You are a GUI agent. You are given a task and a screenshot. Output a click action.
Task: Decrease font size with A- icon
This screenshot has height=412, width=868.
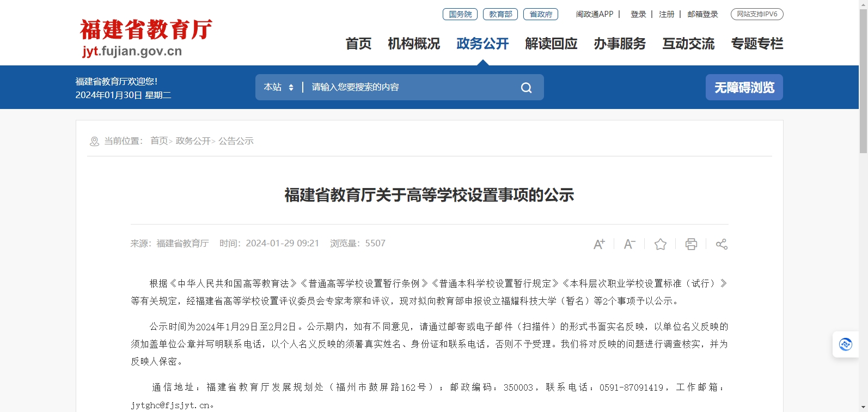pos(629,244)
